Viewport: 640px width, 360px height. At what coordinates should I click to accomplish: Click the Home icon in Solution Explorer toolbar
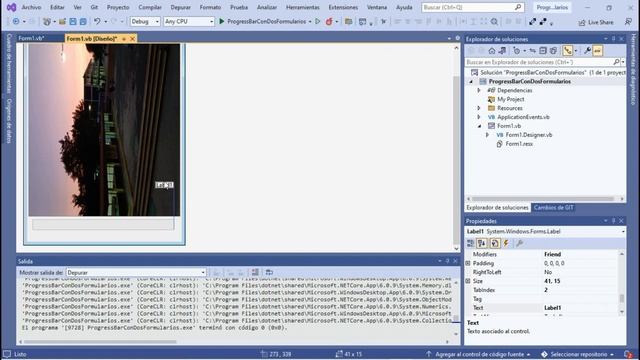pos(492,51)
